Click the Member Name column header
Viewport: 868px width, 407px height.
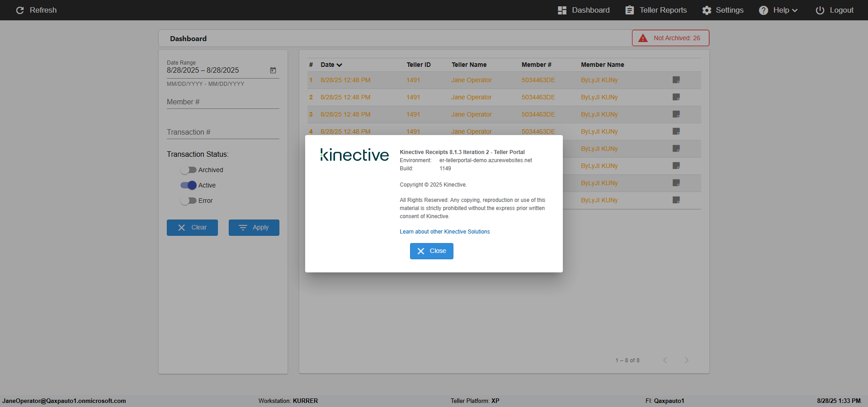coord(603,65)
